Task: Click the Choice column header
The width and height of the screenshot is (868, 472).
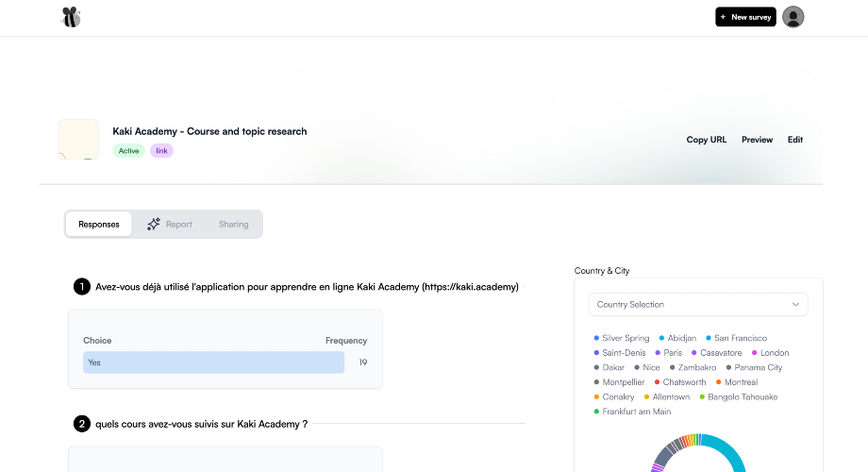Action: [97, 341]
